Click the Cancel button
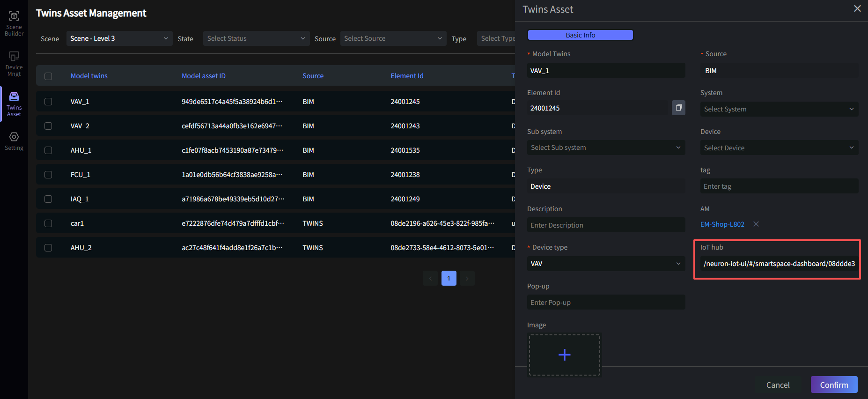 [x=778, y=384]
